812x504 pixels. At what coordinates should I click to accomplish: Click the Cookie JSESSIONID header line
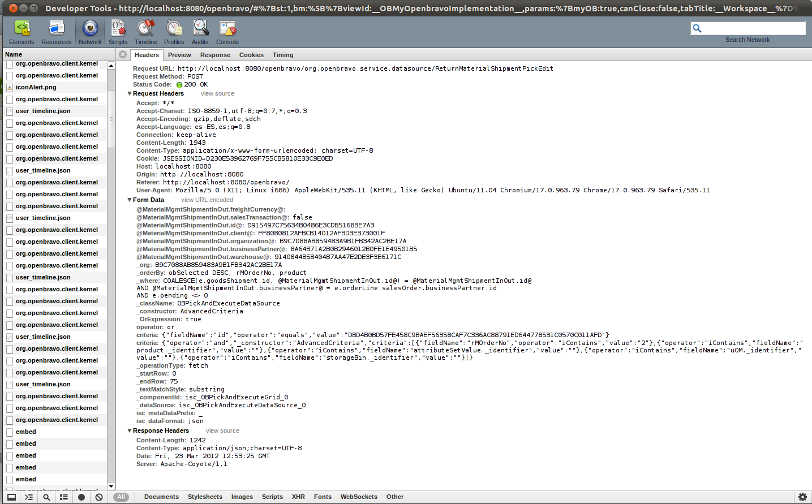click(235, 159)
